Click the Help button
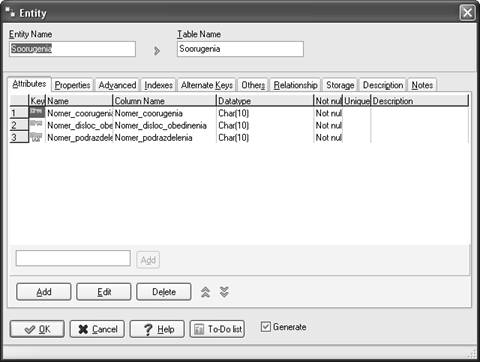 [157, 329]
